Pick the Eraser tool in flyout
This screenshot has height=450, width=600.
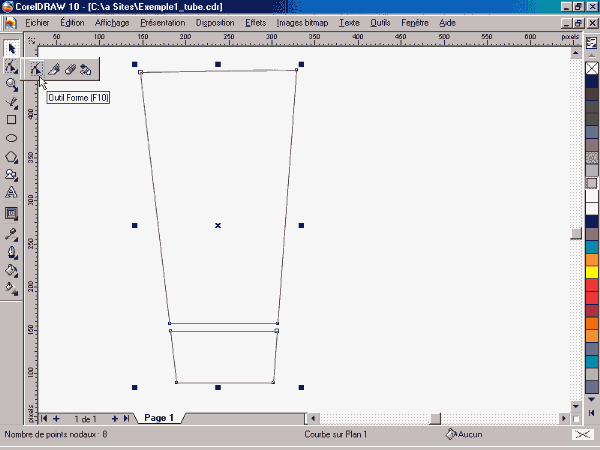[70, 69]
